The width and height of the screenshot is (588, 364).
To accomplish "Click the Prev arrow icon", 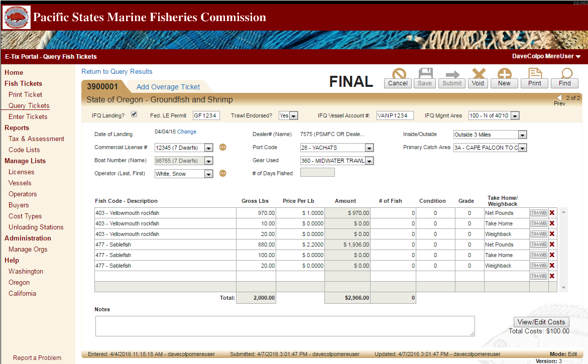I will click(x=559, y=97).
